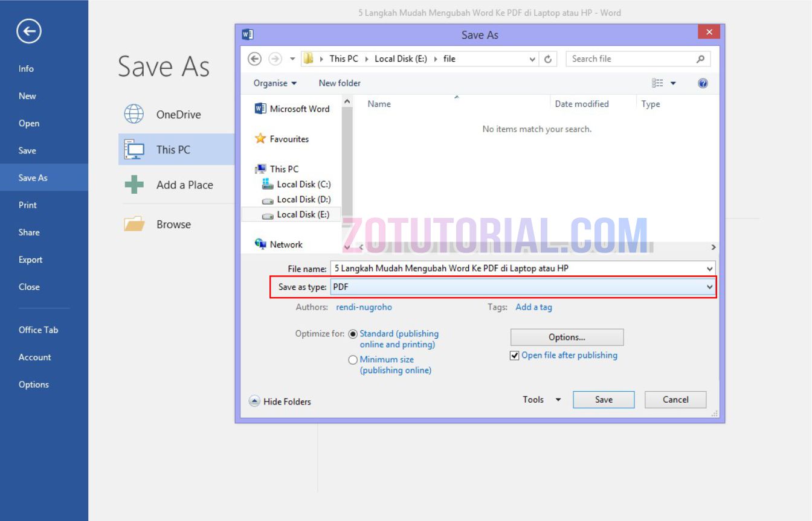Click the Add a tag link
812x521 pixels.
(x=533, y=307)
